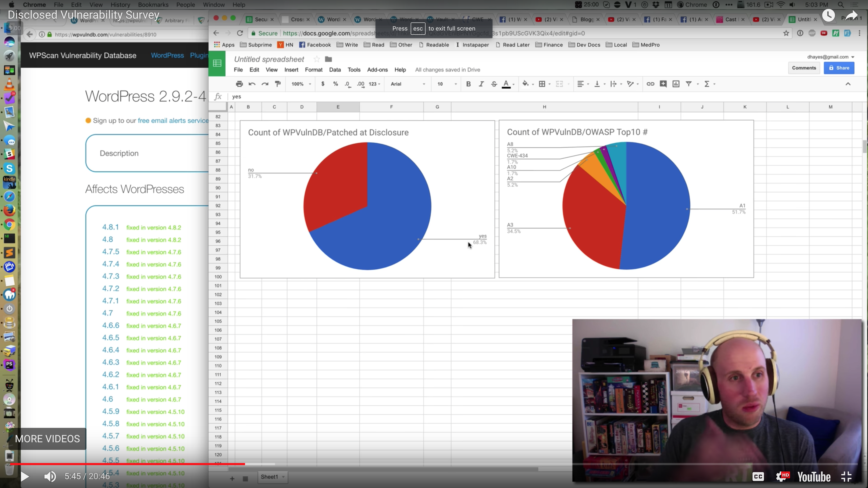Select the Paint format tool
Image resolution: width=868 pixels, height=488 pixels.
click(278, 84)
